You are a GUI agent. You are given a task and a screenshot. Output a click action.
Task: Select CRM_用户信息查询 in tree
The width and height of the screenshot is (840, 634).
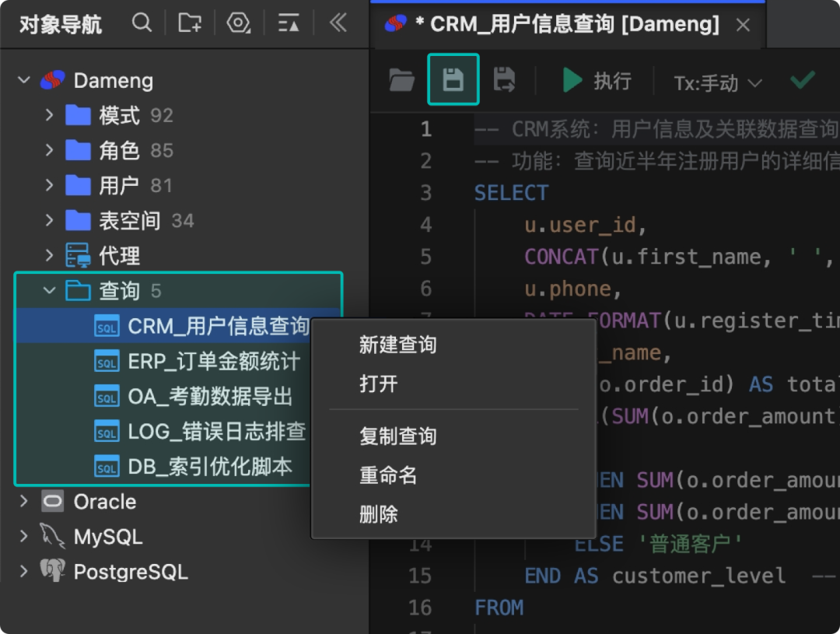[219, 326]
